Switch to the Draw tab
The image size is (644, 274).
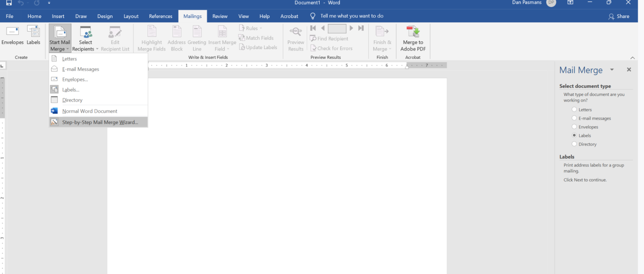81,16
